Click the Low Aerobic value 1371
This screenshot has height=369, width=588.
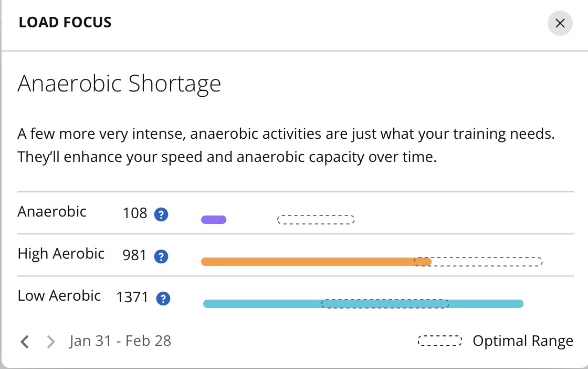(x=132, y=298)
